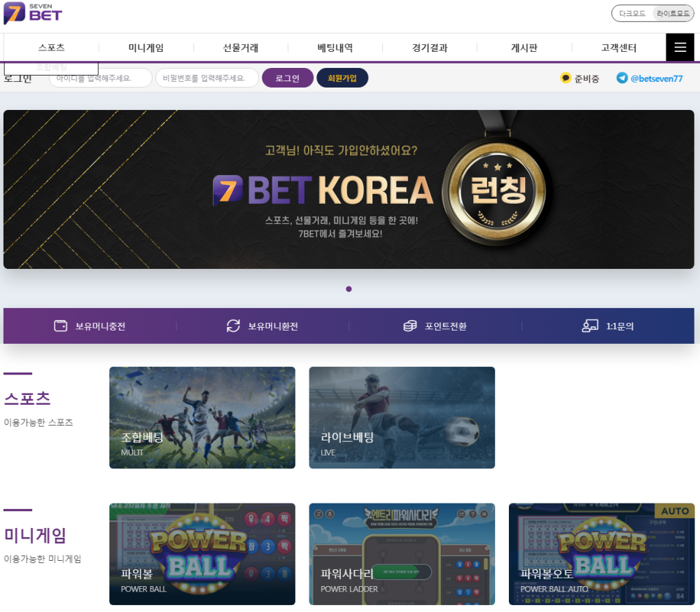Open the 경기결과 menu item
The width and height of the screenshot is (700, 612).
[x=430, y=48]
